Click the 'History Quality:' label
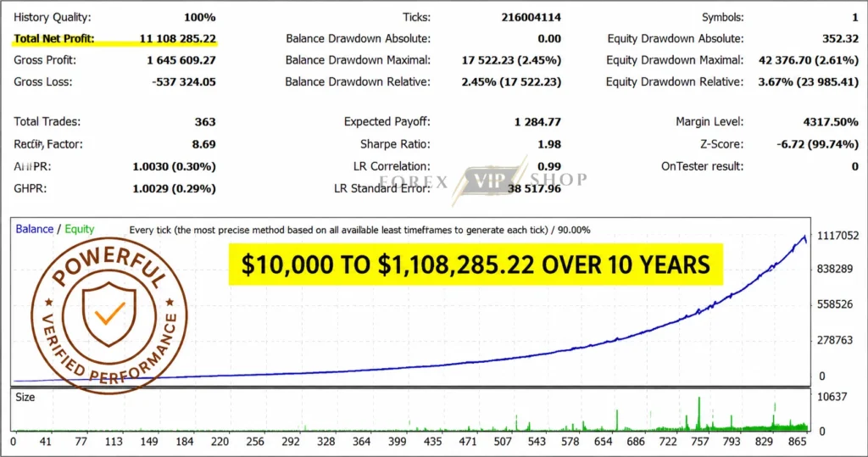 click(52, 17)
